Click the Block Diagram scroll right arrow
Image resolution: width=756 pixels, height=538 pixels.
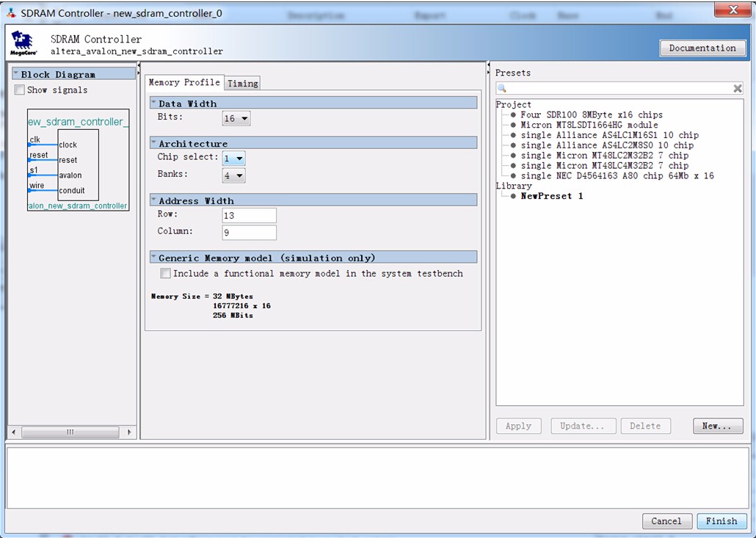tap(129, 432)
